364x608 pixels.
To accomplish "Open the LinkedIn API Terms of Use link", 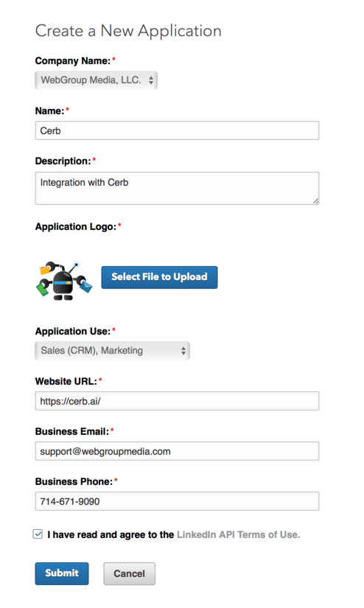I will (239, 535).
